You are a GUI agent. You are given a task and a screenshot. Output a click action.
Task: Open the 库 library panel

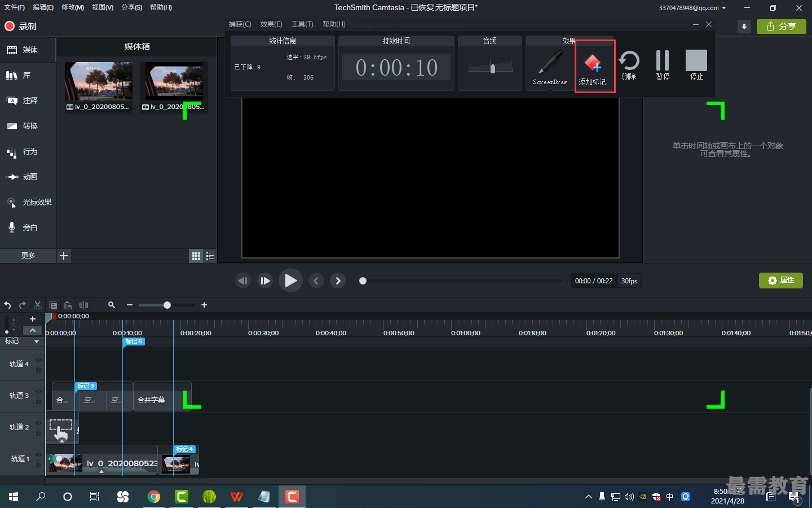coord(28,75)
